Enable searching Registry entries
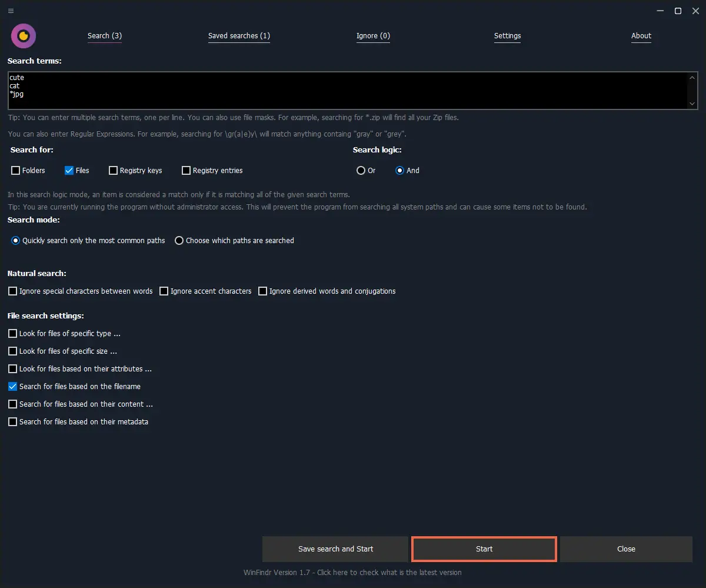 [186, 170]
